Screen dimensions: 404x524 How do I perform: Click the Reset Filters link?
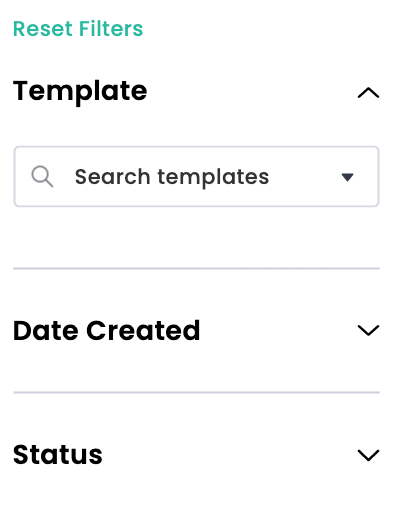(x=78, y=29)
